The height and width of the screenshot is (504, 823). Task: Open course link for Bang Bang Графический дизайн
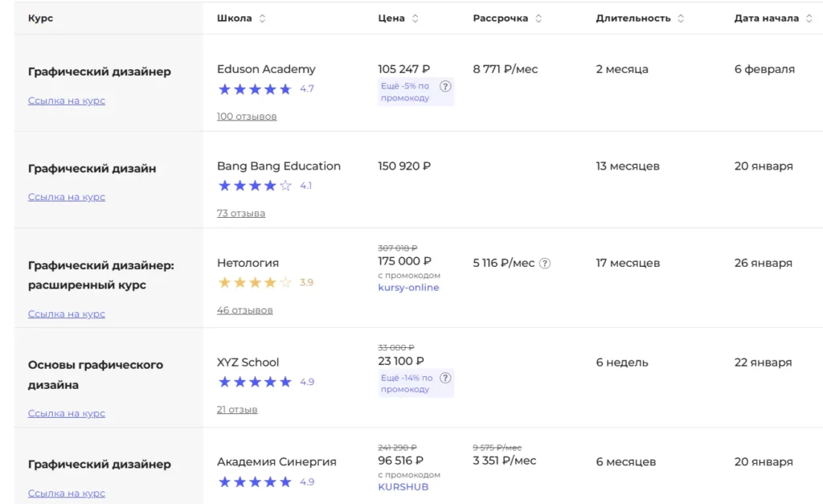coord(67,197)
